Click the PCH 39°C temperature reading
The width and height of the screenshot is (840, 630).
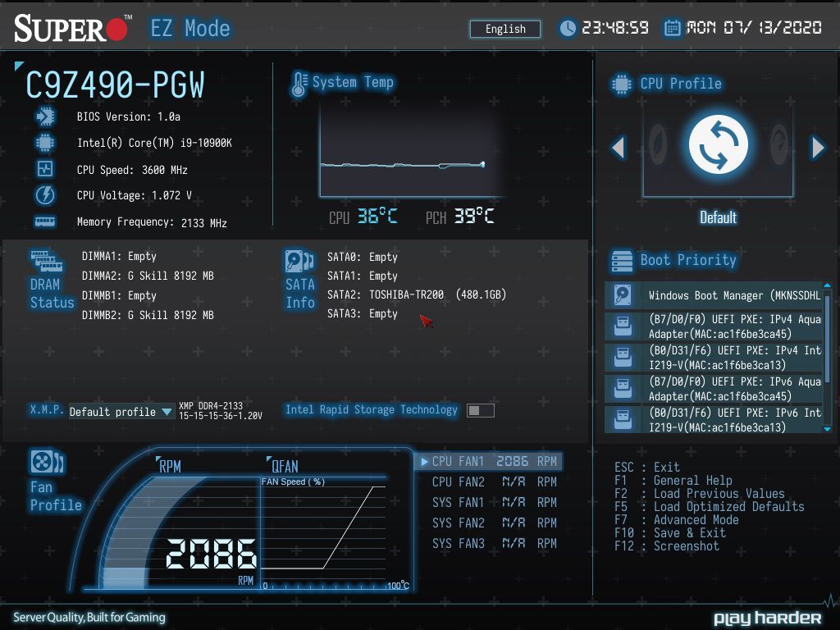click(459, 217)
